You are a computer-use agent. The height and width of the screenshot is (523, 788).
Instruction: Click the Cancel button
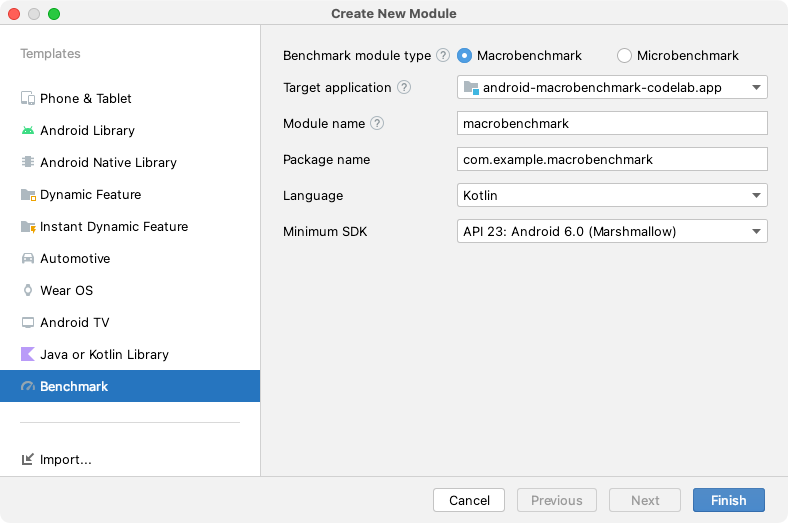(x=469, y=500)
